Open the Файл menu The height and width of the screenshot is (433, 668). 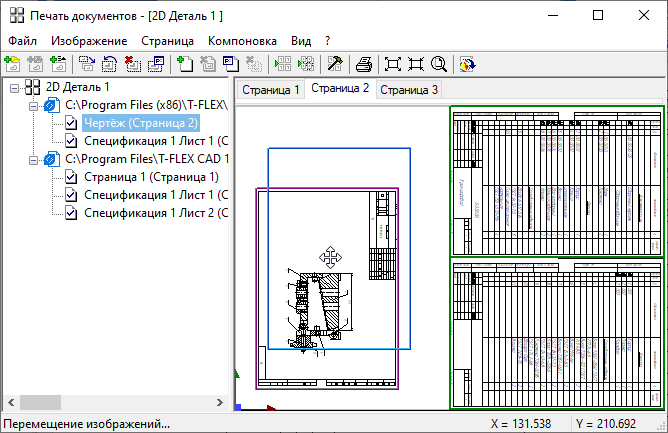(x=22, y=41)
